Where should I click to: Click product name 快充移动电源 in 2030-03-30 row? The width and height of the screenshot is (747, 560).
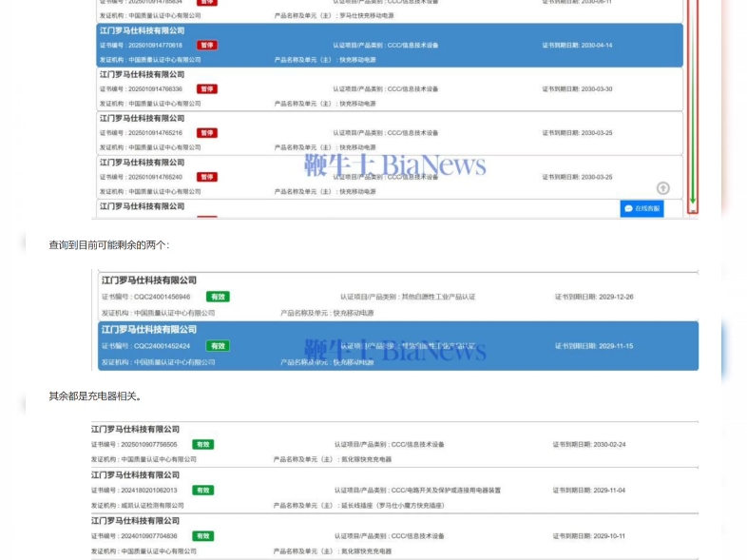pos(357,104)
